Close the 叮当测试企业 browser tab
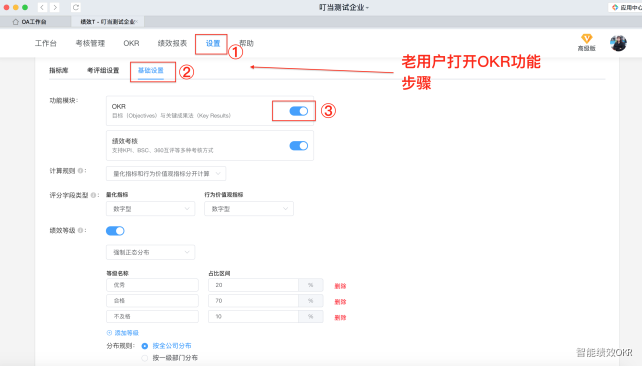Viewport: 642px width, 366px height. 137,22
